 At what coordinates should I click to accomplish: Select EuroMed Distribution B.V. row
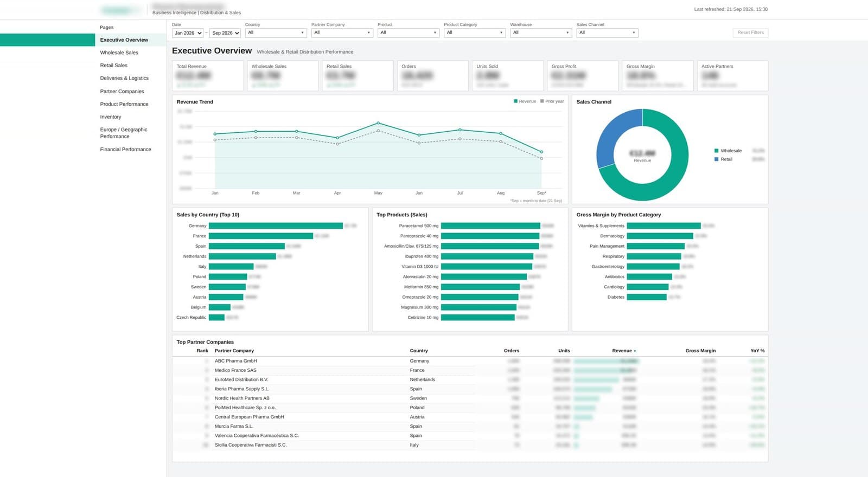(470, 379)
